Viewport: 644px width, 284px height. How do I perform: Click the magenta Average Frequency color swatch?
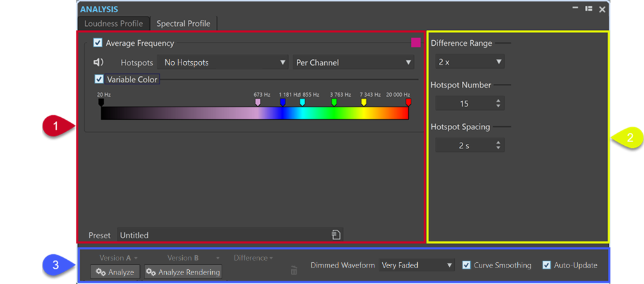[x=415, y=43]
